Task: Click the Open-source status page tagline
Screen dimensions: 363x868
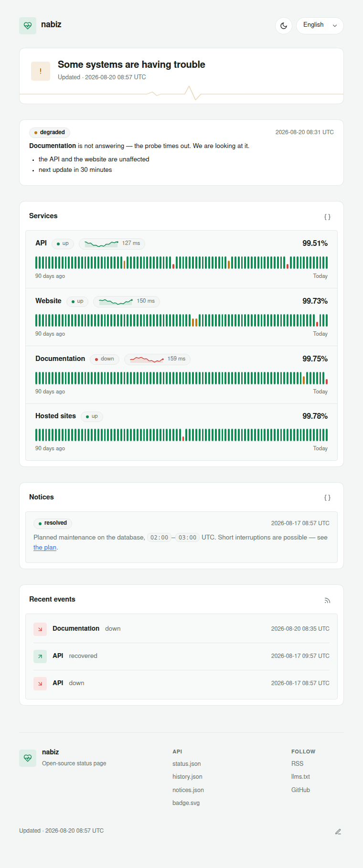Action: pyautogui.click(x=74, y=763)
